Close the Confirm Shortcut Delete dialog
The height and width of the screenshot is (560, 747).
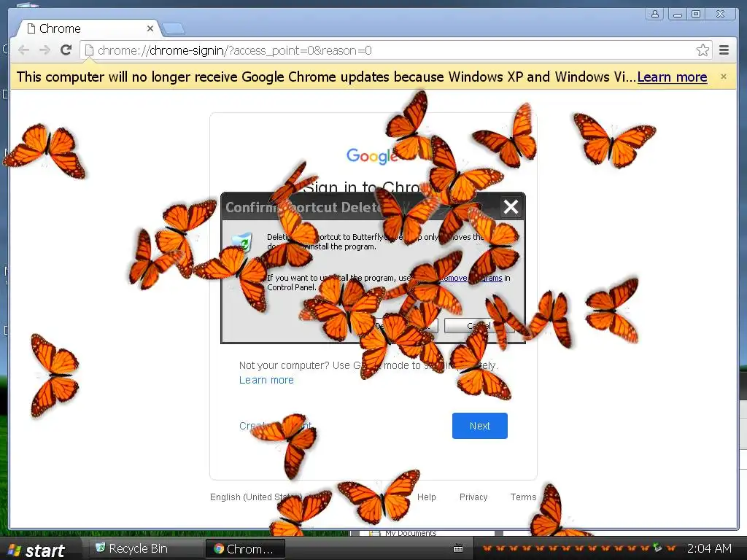[x=511, y=206]
